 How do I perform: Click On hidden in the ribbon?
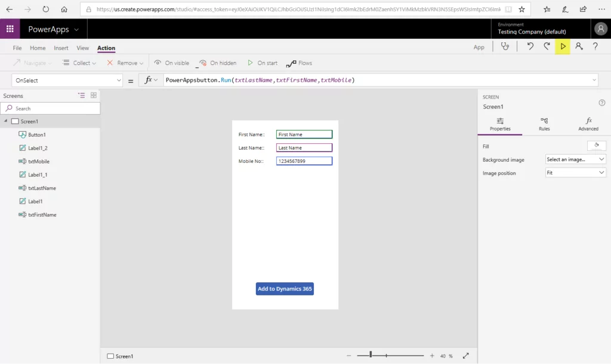point(218,63)
